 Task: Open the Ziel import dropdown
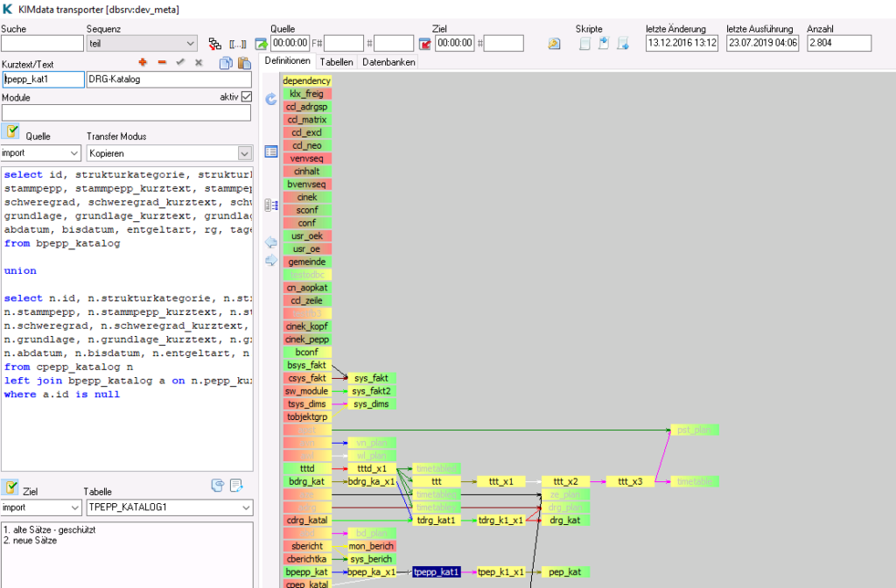coord(40,507)
